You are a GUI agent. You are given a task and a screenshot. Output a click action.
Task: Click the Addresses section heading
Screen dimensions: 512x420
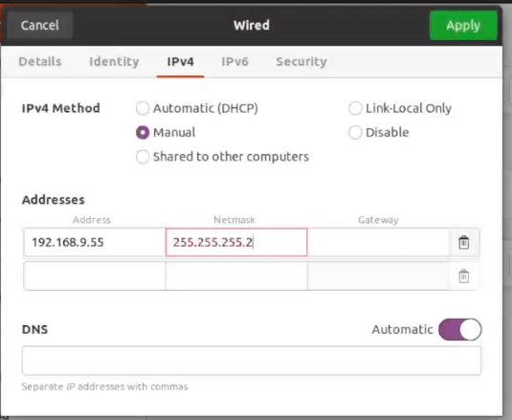pyautogui.click(x=54, y=200)
